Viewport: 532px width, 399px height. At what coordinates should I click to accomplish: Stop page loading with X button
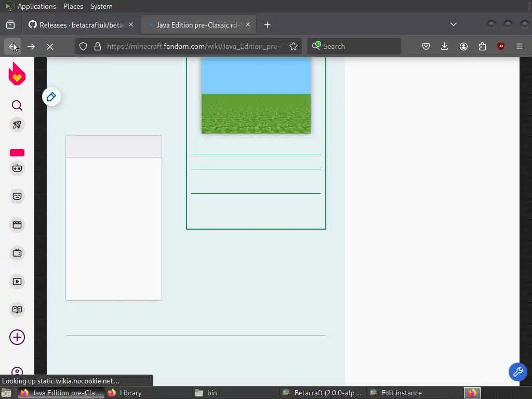pos(50,46)
